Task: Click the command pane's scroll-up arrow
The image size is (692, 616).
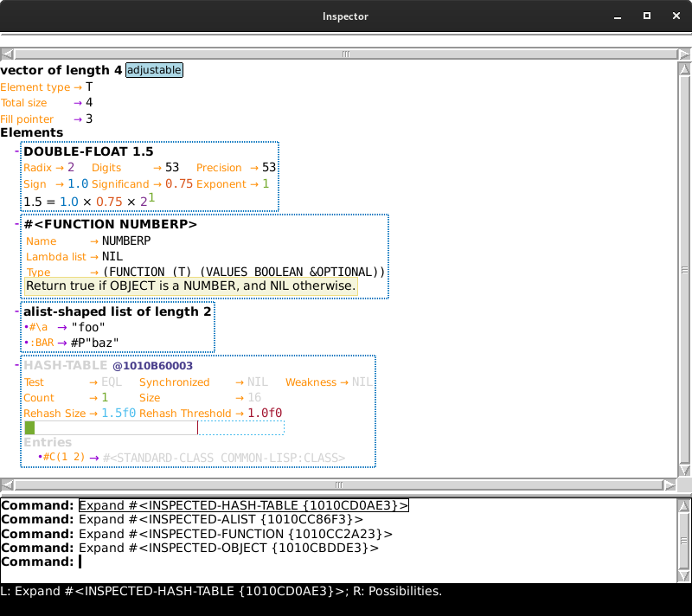Action: click(x=683, y=504)
